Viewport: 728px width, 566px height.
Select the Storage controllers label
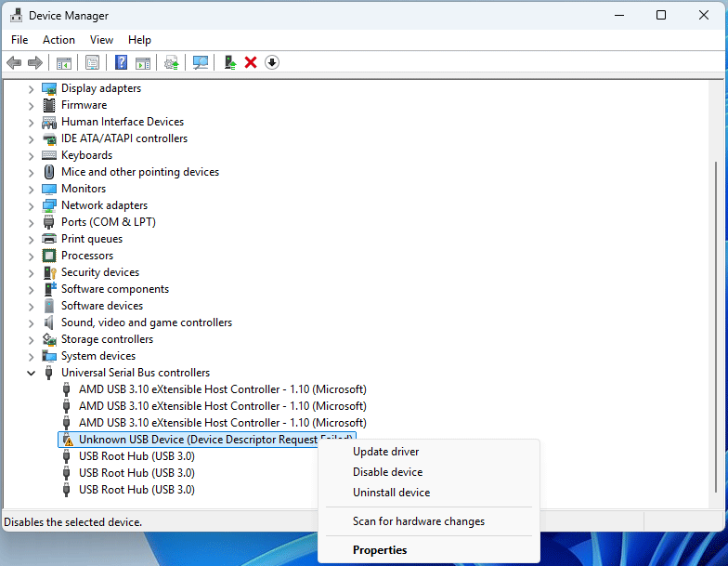pos(108,339)
